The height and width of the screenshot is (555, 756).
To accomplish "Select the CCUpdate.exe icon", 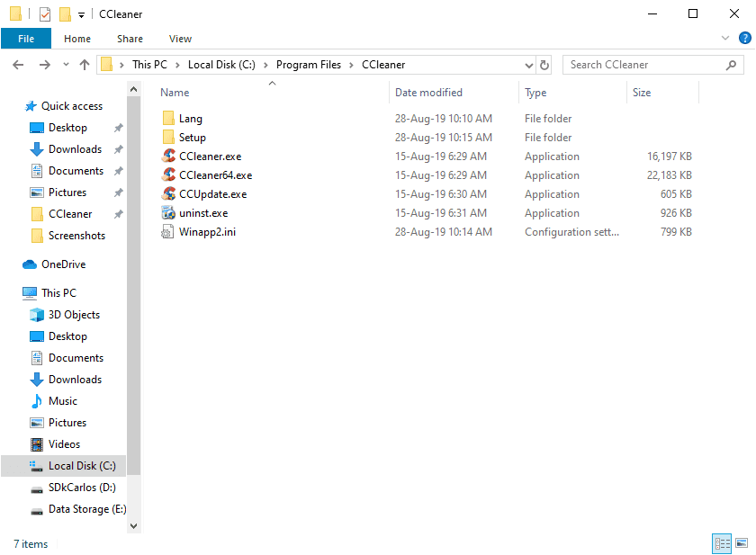I will tap(168, 193).
